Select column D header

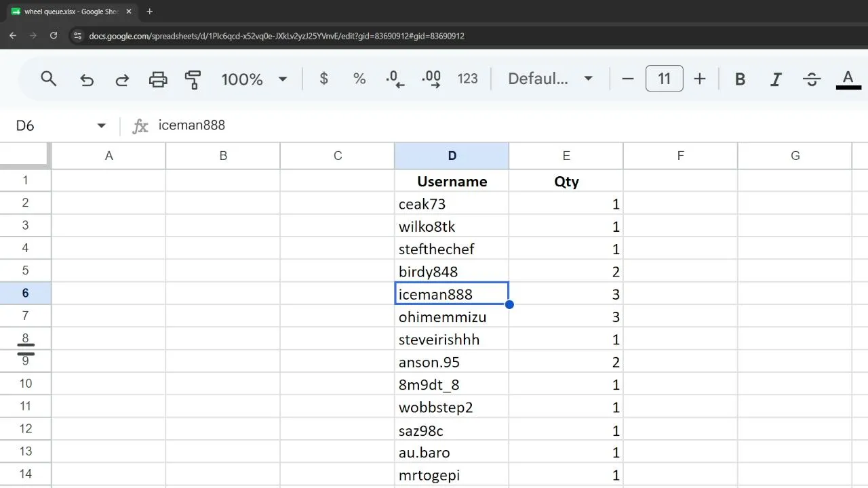point(452,156)
